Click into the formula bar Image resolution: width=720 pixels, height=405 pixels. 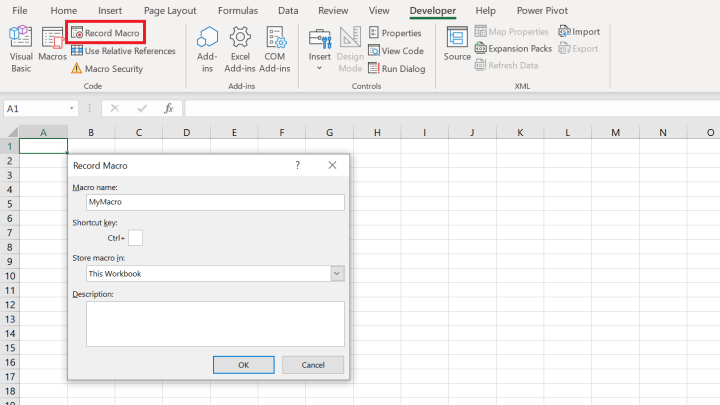[452, 108]
